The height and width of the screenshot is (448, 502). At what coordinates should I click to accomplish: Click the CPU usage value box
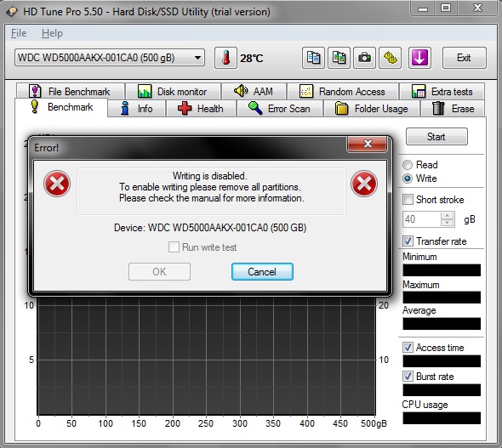pos(442,418)
